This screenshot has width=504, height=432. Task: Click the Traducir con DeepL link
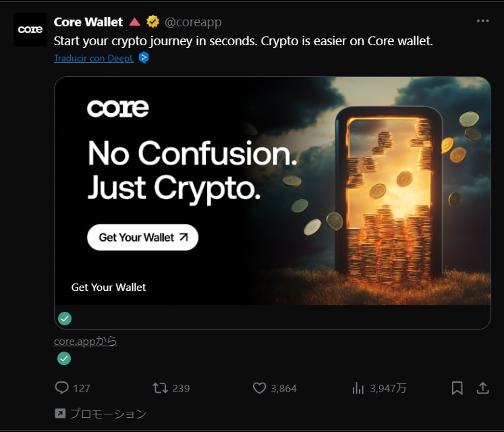coord(94,58)
